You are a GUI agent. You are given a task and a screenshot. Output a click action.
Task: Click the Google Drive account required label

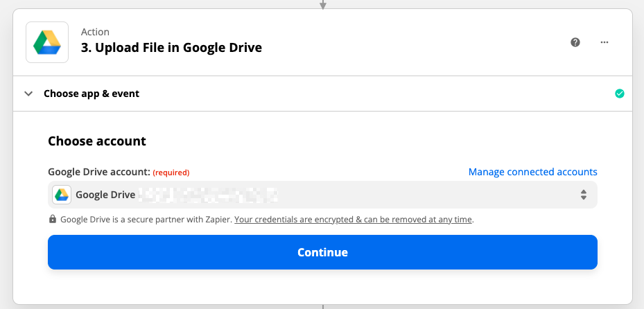119,172
